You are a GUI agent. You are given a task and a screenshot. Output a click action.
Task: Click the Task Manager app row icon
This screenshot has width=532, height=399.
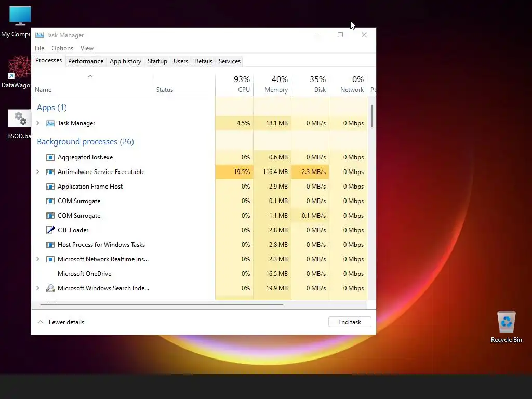point(50,123)
